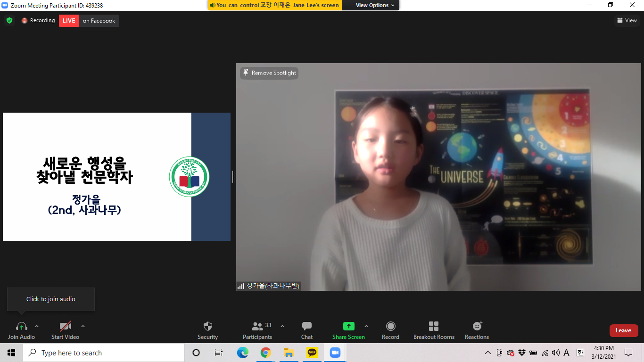
Task: Leave the meeting
Action: click(x=623, y=330)
